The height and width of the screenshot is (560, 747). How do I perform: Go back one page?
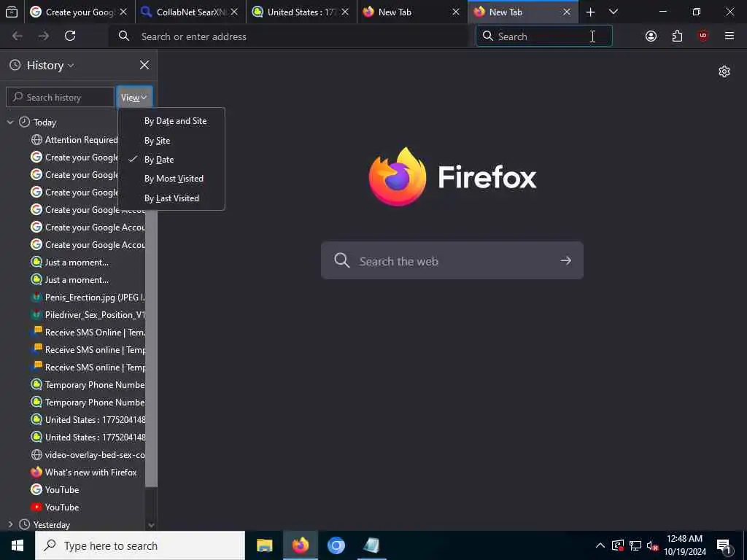tap(18, 36)
